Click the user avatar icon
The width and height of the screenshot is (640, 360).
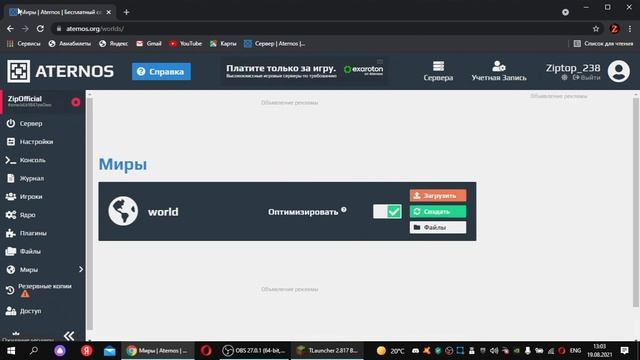pyautogui.click(x=619, y=71)
